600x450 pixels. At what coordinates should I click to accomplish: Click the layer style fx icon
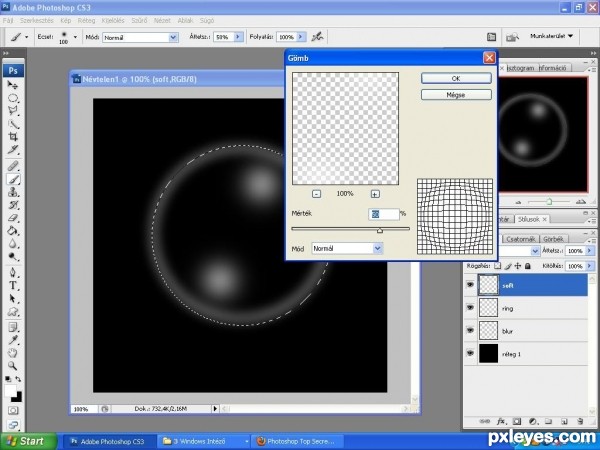pyautogui.click(x=501, y=421)
